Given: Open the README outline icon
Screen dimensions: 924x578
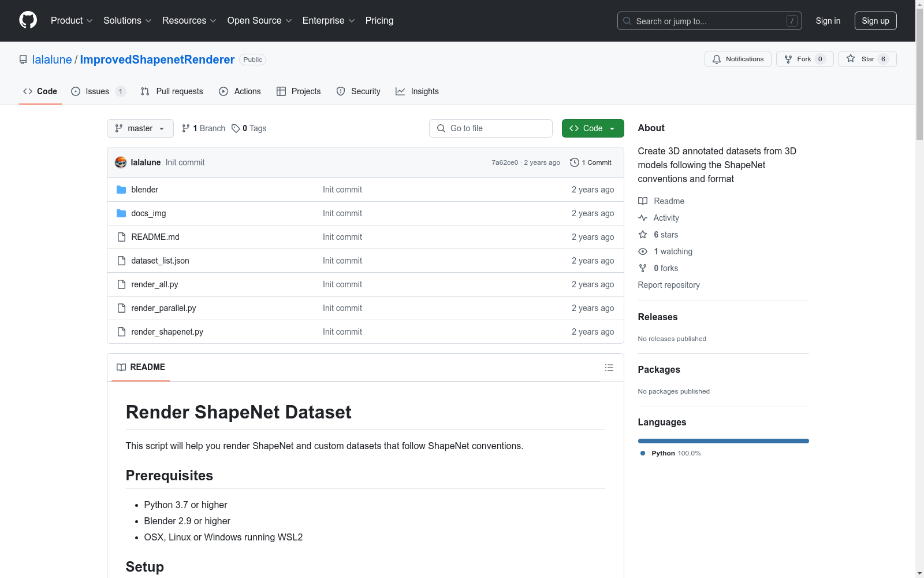Looking at the screenshot, I should 609,368.
